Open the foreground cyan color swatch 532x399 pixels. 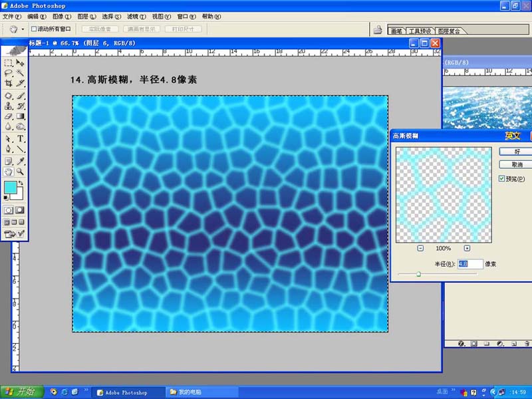click(x=10, y=187)
